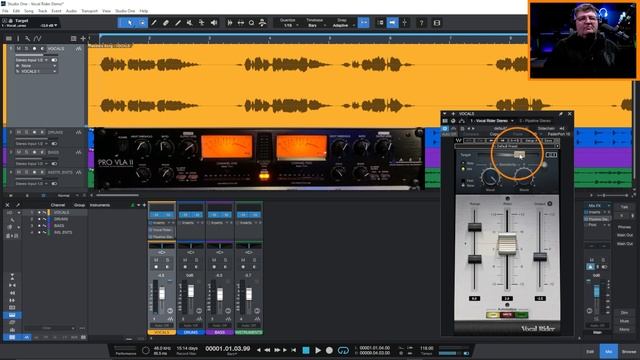Solo the VOCALS track
Image resolution: width=640 pixels, height=360 pixels.
[27, 49]
